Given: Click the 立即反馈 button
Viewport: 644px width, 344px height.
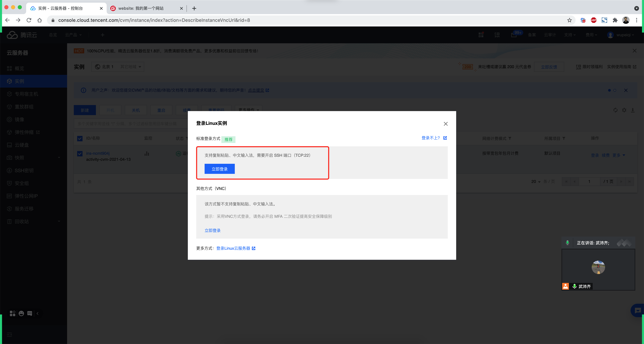Looking at the screenshot, I should point(549,67).
